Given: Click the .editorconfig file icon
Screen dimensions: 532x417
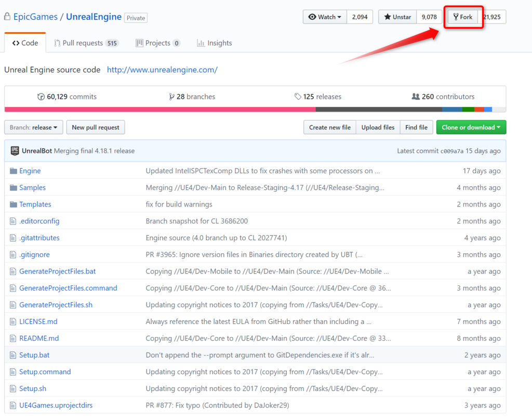Looking at the screenshot, I should click(13, 221).
